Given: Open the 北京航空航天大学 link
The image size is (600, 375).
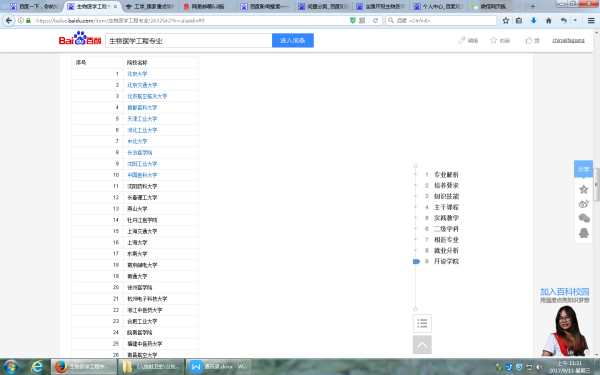Looking at the screenshot, I should (147, 96).
